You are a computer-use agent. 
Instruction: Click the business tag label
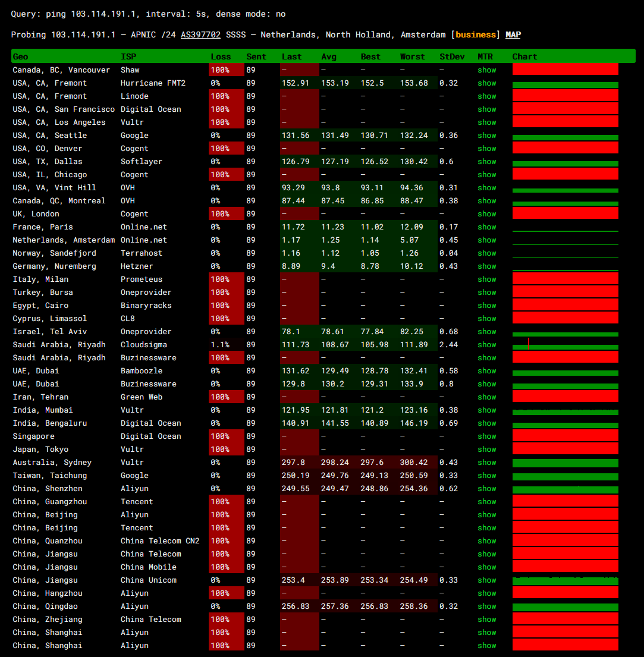pos(476,34)
